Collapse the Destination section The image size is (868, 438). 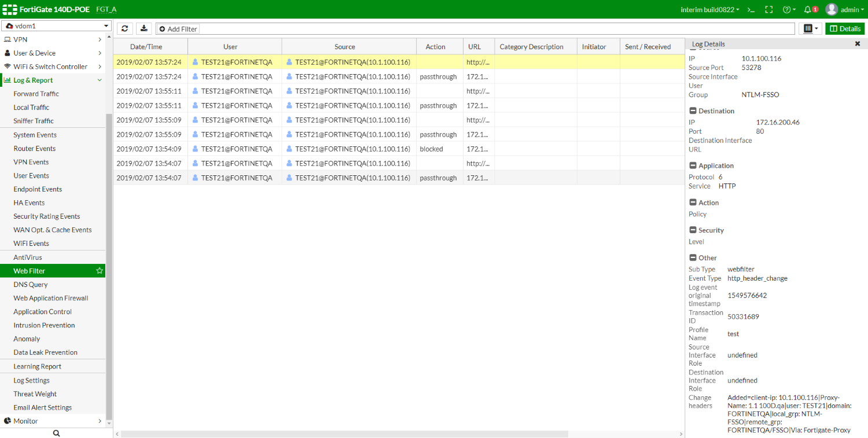(693, 111)
